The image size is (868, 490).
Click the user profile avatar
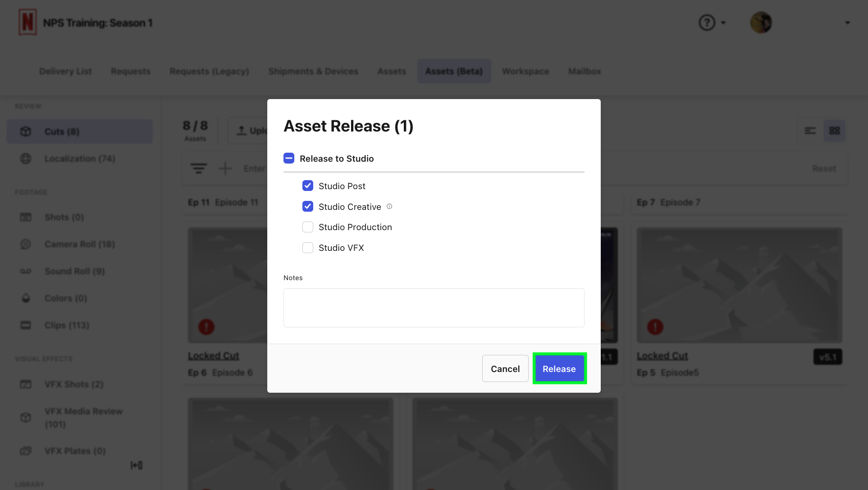(761, 23)
